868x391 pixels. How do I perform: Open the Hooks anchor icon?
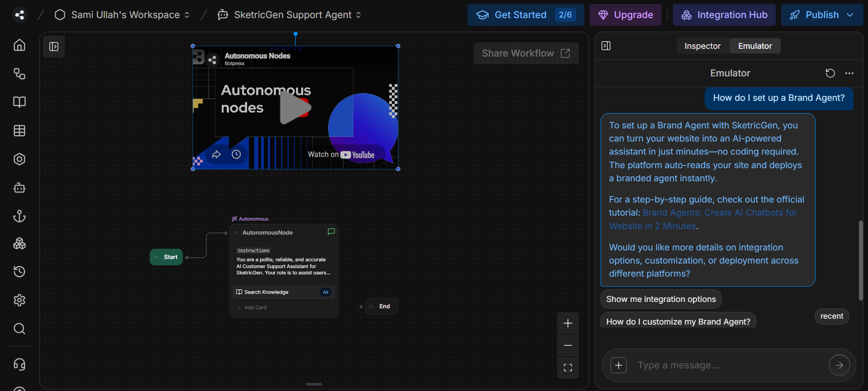click(x=19, y=216)
